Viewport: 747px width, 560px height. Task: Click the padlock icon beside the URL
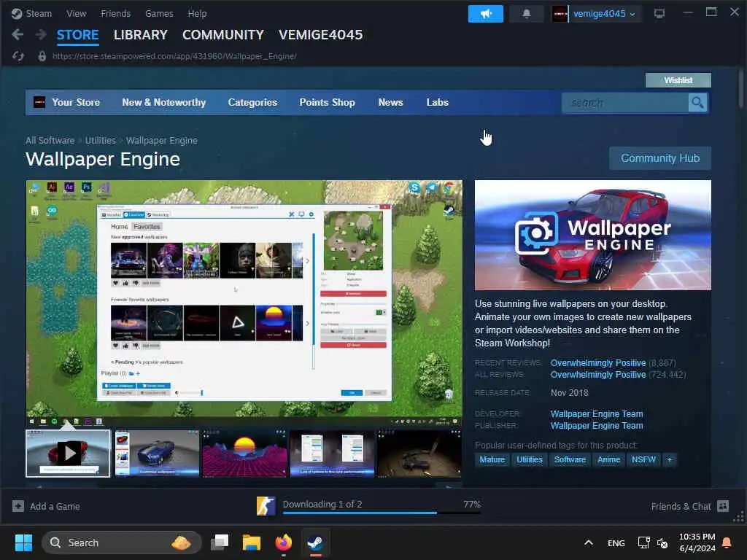tap(42, 56)
